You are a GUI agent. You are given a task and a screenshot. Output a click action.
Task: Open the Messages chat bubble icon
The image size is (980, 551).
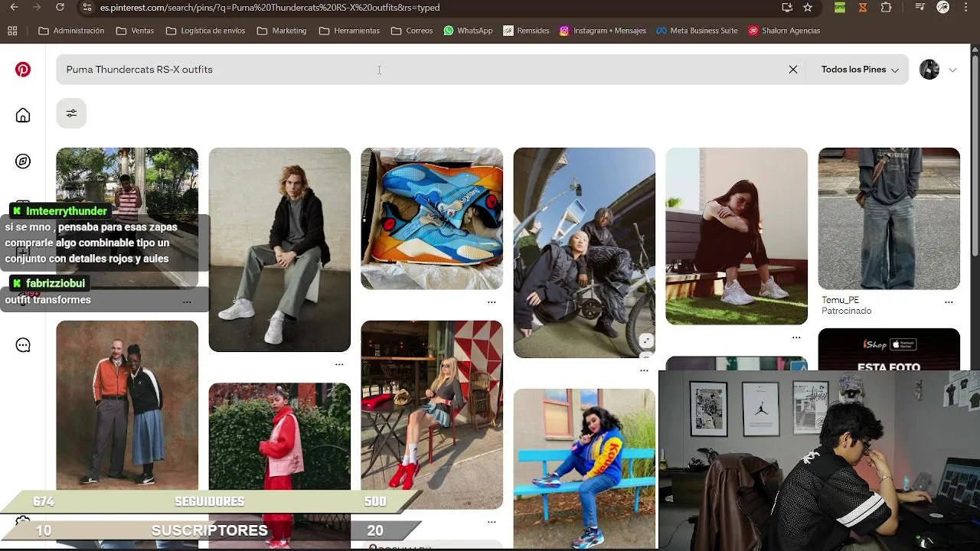(23, 345)
